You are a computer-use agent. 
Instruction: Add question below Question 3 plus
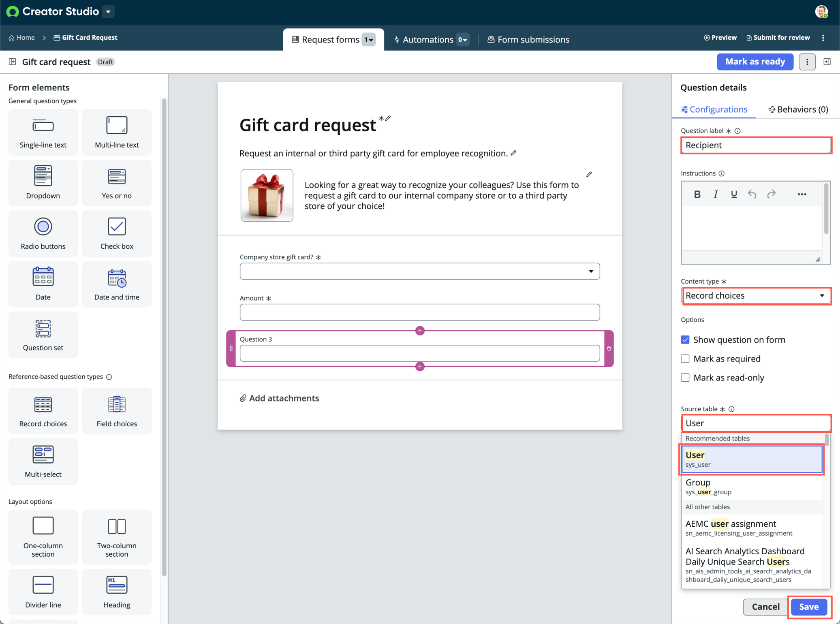[x=420, y=367]
